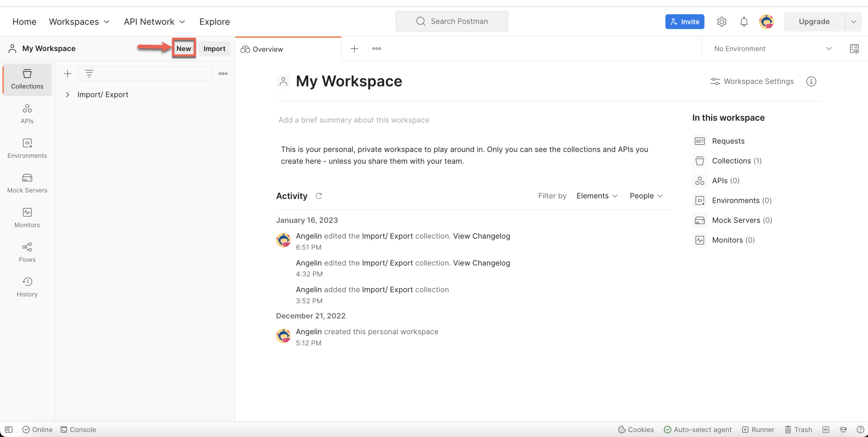Open Cookies manager in status bar
Image resolution: width=868 pixels, height=437 pixels.
point(636,429)
